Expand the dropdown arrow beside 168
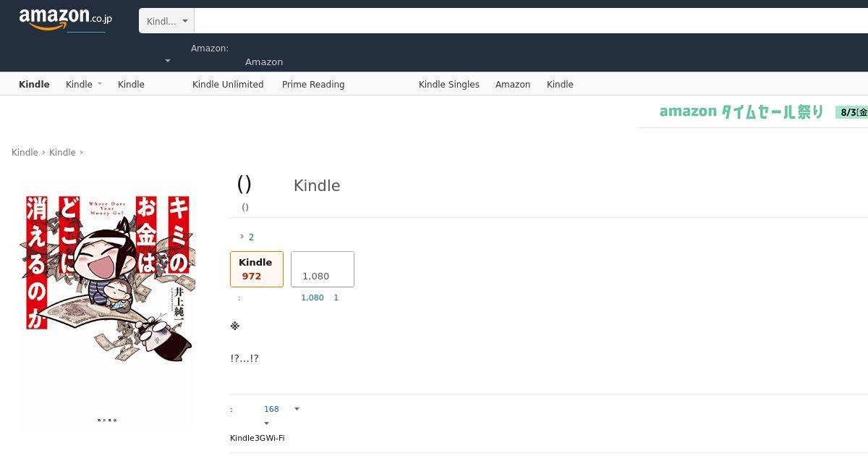868x456 pixels. (297, 409)
